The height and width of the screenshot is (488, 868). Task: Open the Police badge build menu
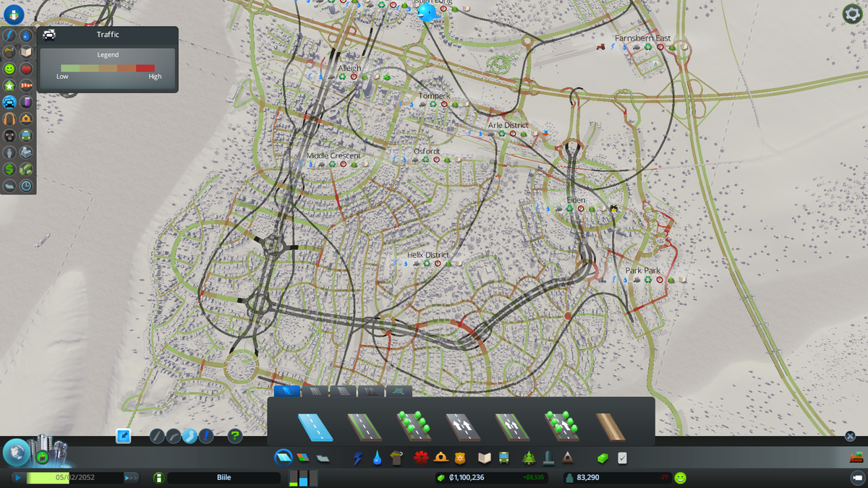pos(461,458)
